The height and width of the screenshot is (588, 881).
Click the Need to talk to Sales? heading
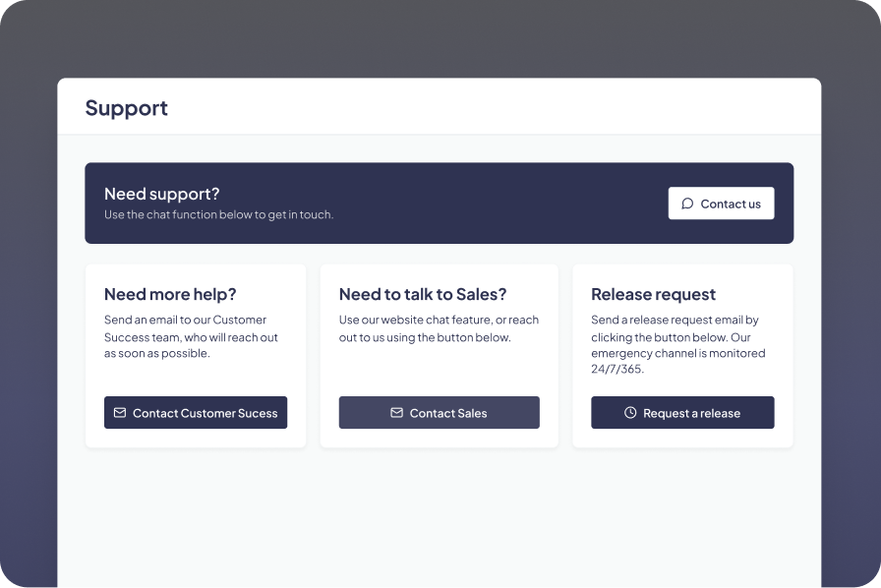[x=423, y=294]
